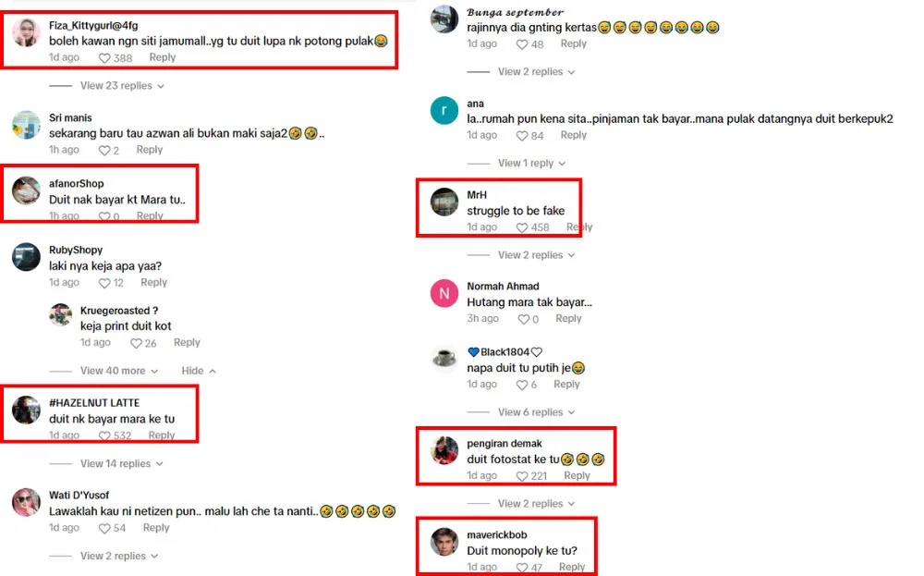The image size is (924, 576).
Task: Tap the heart on ana's comment
Action: (x=522, y=136)
